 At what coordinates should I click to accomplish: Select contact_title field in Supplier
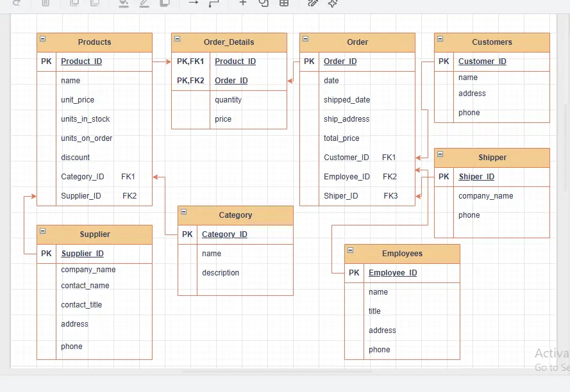81,305
